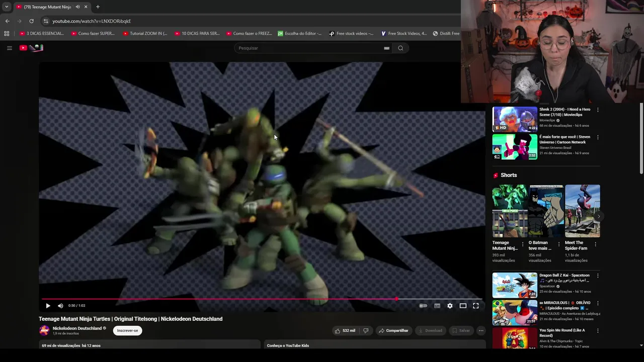Open Meet The Spider-Fam short
The width and height of the screenshot is (644, 362).
pos(582,211)
